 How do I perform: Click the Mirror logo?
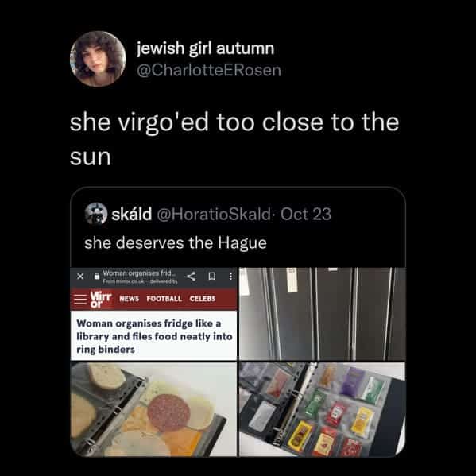101,300
